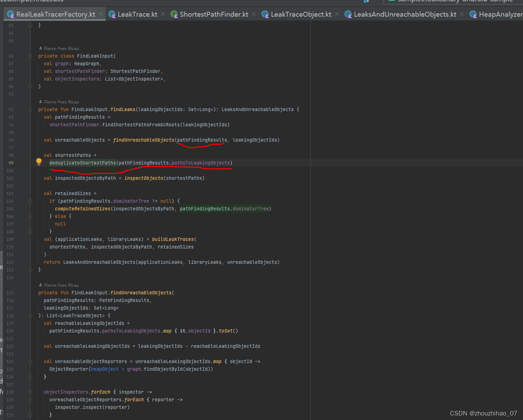Collapse the FindLeakInput class at line 86
523x420 pixels.
pos(30,56)
